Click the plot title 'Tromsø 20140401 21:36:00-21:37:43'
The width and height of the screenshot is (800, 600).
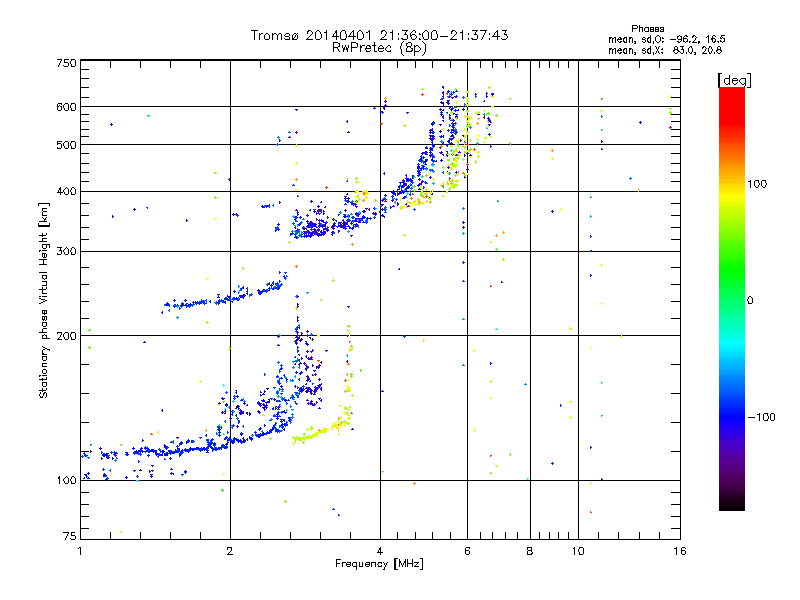379,35
